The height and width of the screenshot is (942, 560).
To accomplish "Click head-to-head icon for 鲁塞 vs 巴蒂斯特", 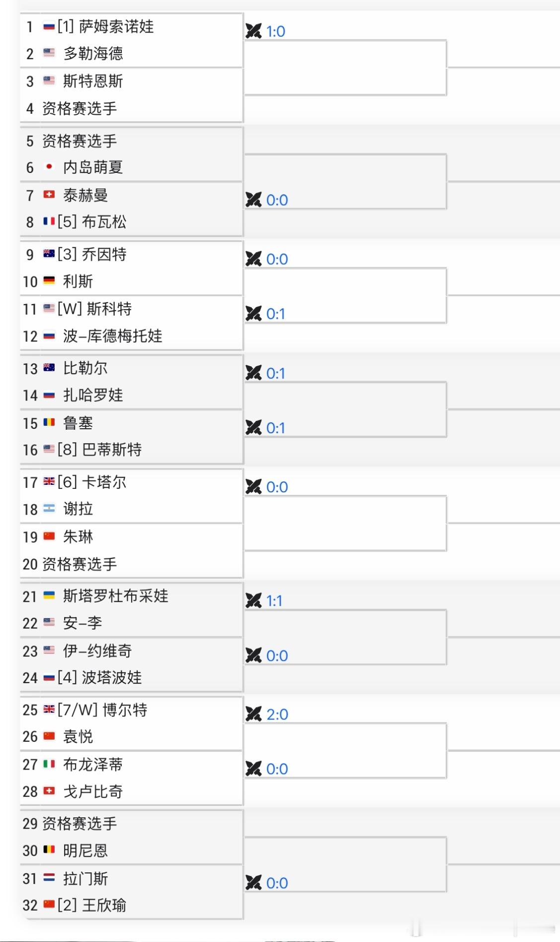I will (253, 428).
